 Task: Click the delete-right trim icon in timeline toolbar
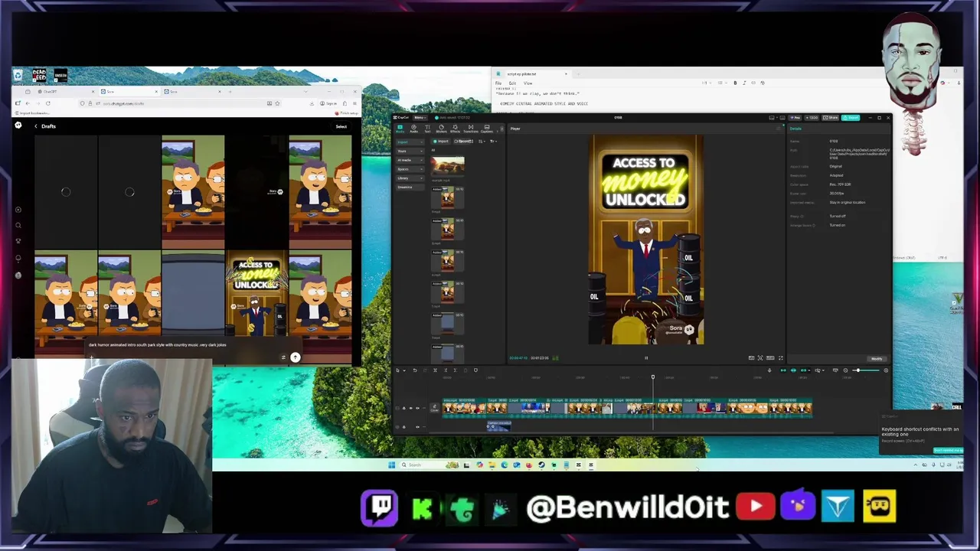click(455, 370)
